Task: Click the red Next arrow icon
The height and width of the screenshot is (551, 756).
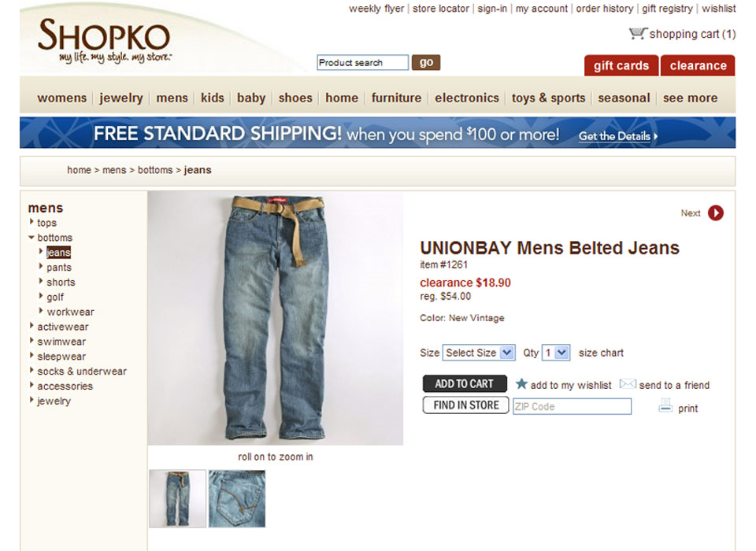Action: click(716, 213)
